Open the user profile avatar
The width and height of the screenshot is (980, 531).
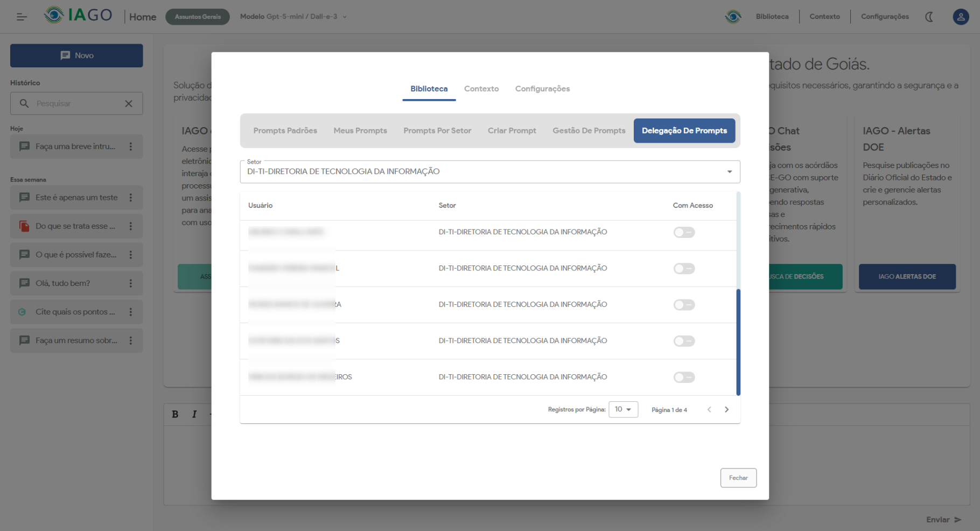coord(961,17)
